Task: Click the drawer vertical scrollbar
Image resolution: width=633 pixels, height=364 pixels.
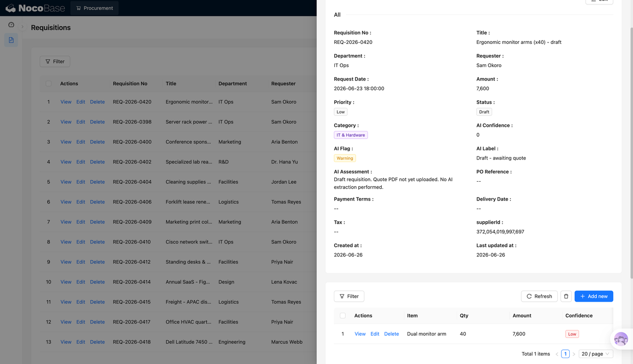Action: [x=631, y=153]
